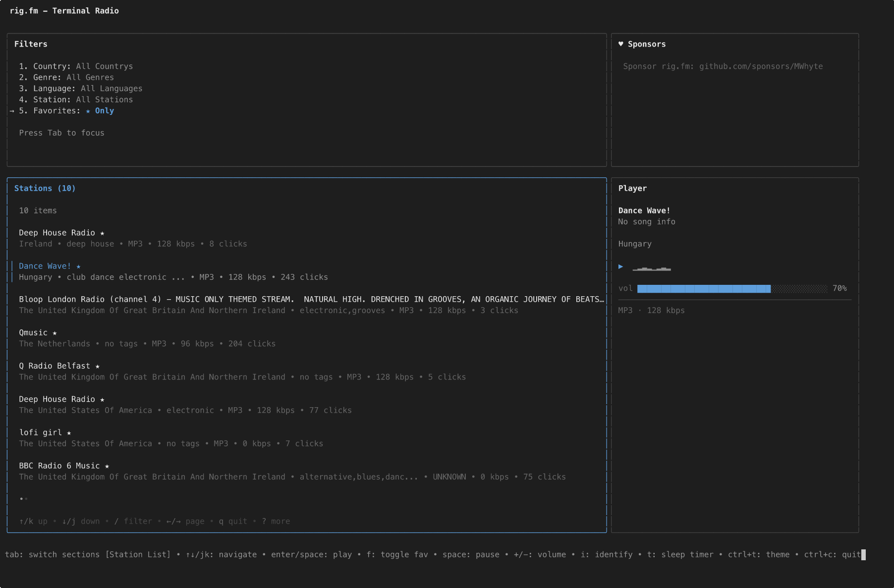
Task: Click 'MP3 · 128 kbps' in the Player
Action: (x=651, y=311)
